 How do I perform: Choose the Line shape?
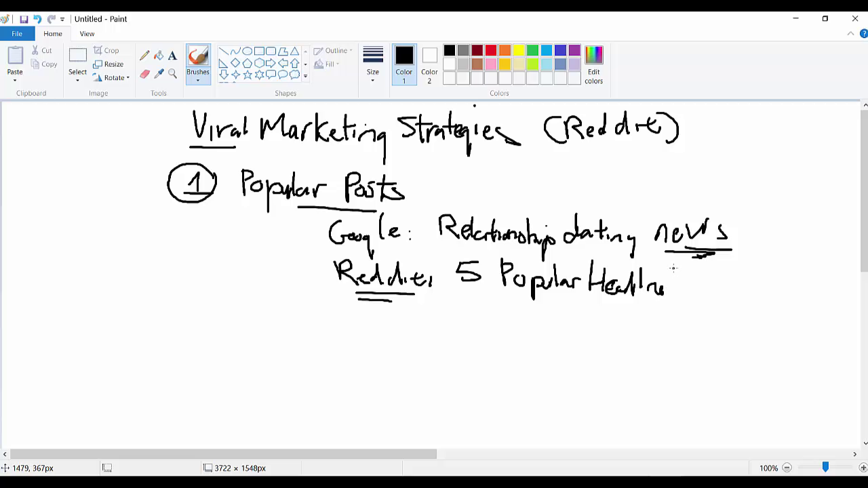point(223,52)
